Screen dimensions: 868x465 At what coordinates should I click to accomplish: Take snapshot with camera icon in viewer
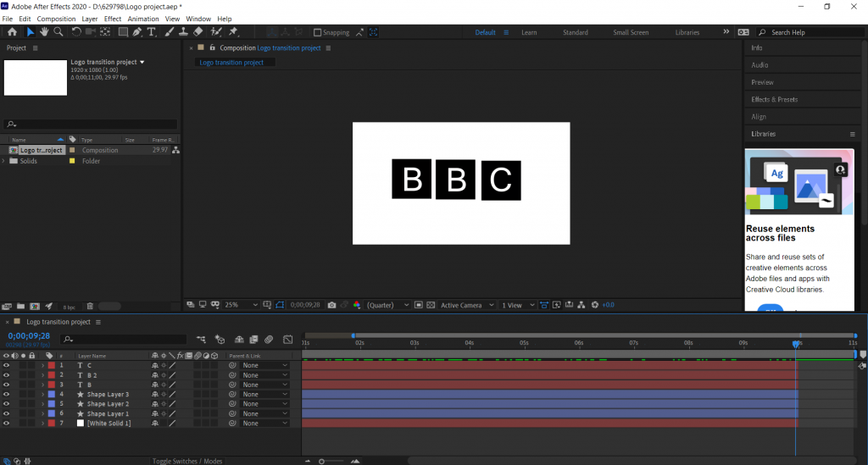tap(331, 305)
